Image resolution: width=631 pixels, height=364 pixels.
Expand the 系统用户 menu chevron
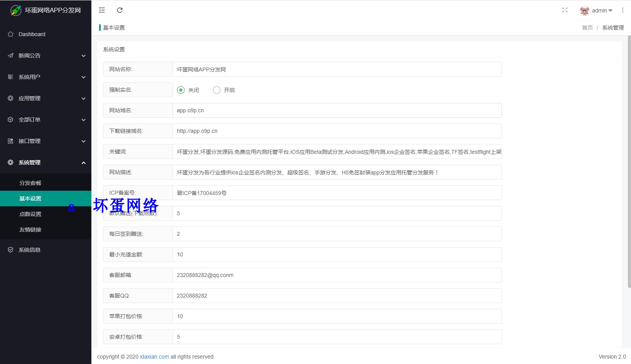tap(84, 77)
